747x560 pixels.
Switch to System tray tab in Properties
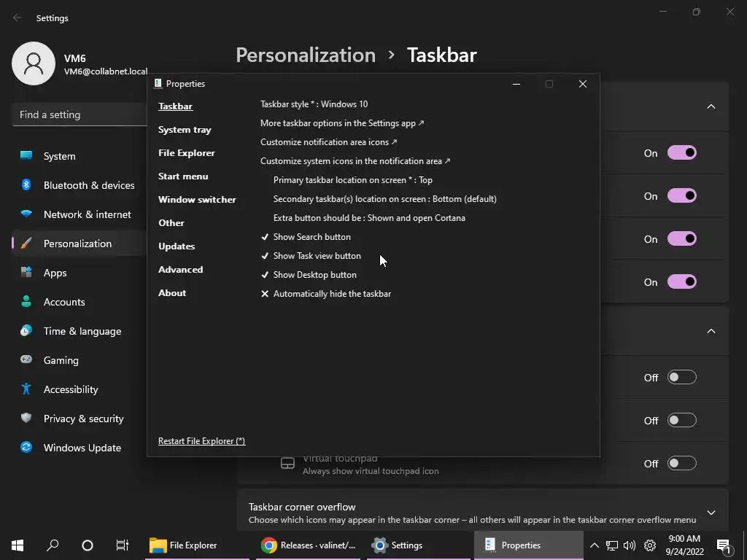tap(185, 130)
